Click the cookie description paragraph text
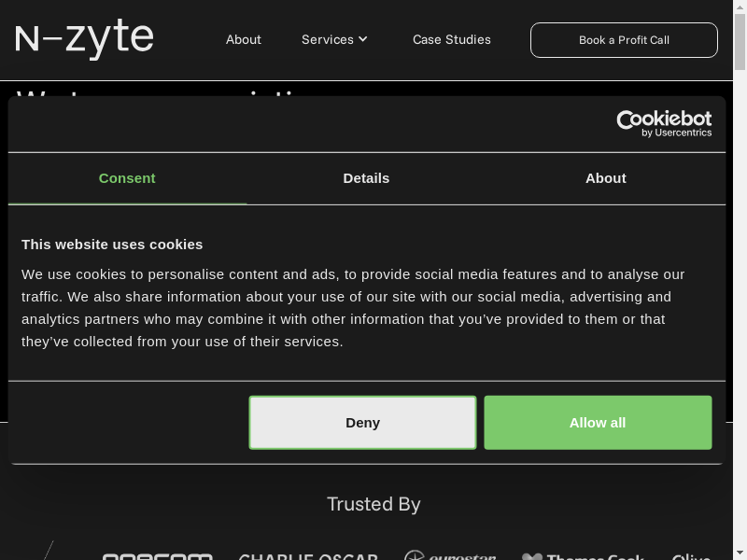The image size is (747, 560). (355, 308)
